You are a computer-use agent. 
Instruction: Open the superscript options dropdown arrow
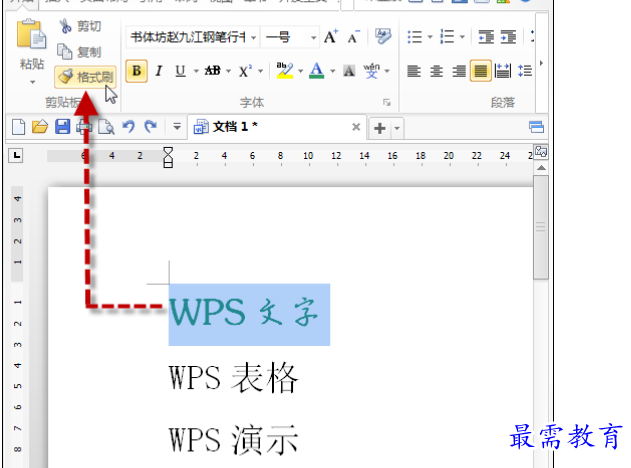click(260, 71)
